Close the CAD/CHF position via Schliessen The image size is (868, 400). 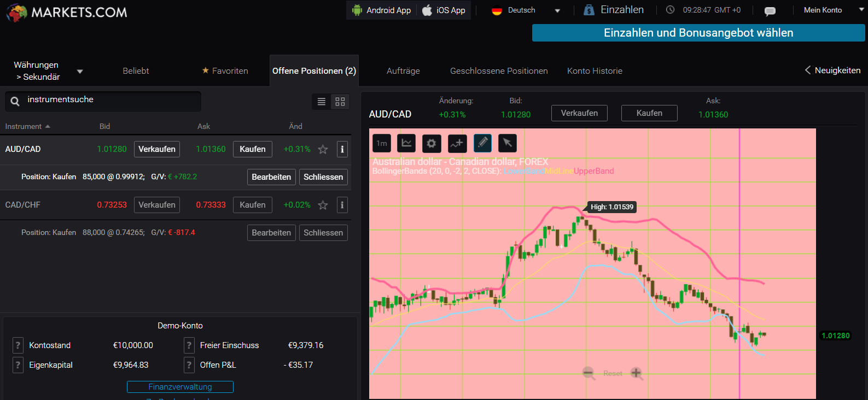323,233
